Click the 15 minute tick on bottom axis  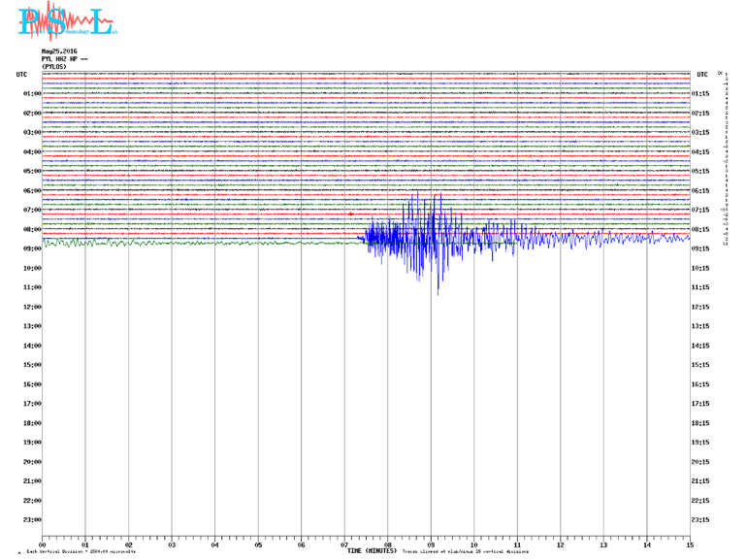[690, 545]
